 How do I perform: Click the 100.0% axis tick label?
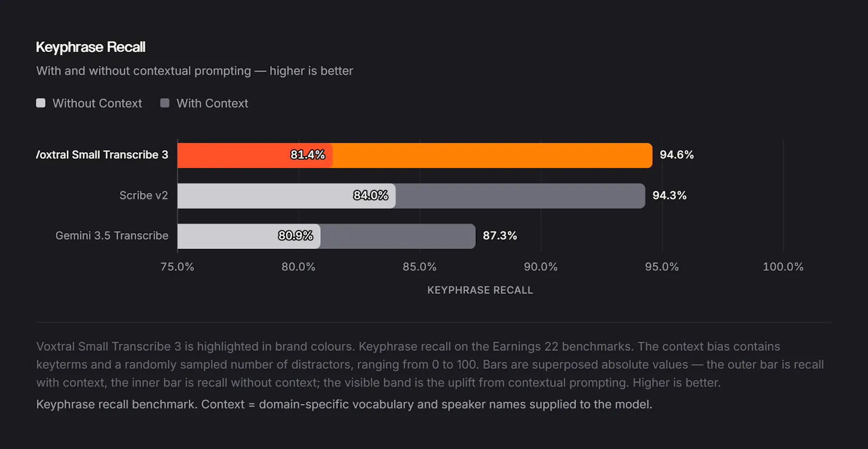coord(783,267)
